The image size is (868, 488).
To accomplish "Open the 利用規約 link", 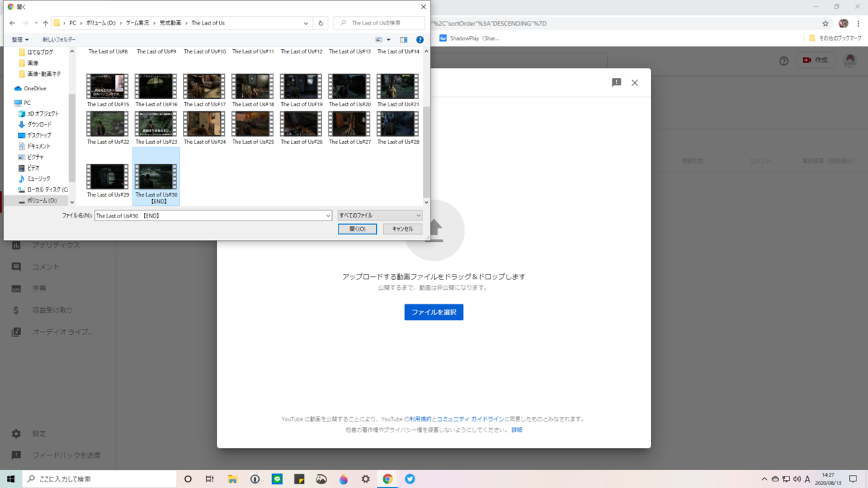I will (420, 419).
